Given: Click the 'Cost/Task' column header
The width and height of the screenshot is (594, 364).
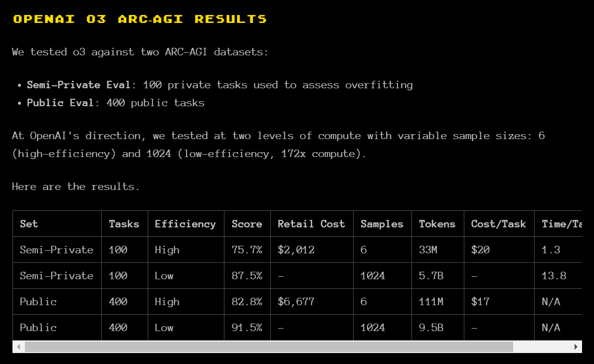Looking at the screenshot, I should pyautogui.click(x=499, y=224).
